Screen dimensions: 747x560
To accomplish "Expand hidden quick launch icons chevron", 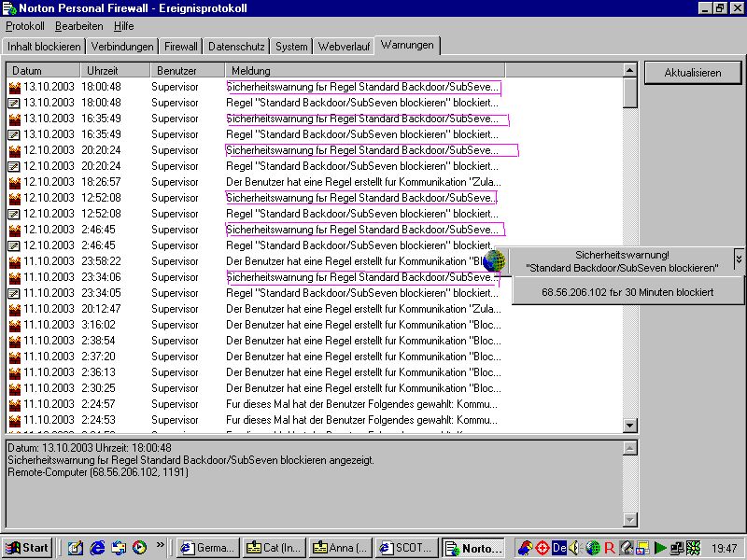I will [x=160, y=544].
